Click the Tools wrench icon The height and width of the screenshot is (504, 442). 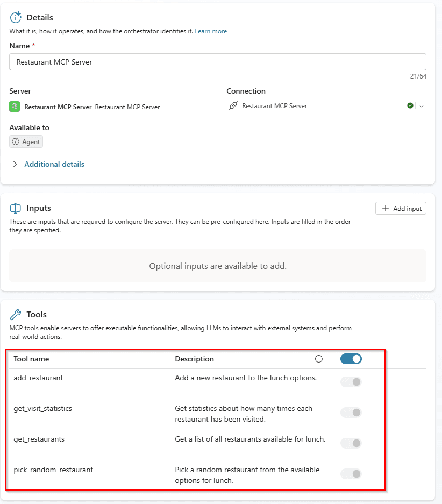16,315
